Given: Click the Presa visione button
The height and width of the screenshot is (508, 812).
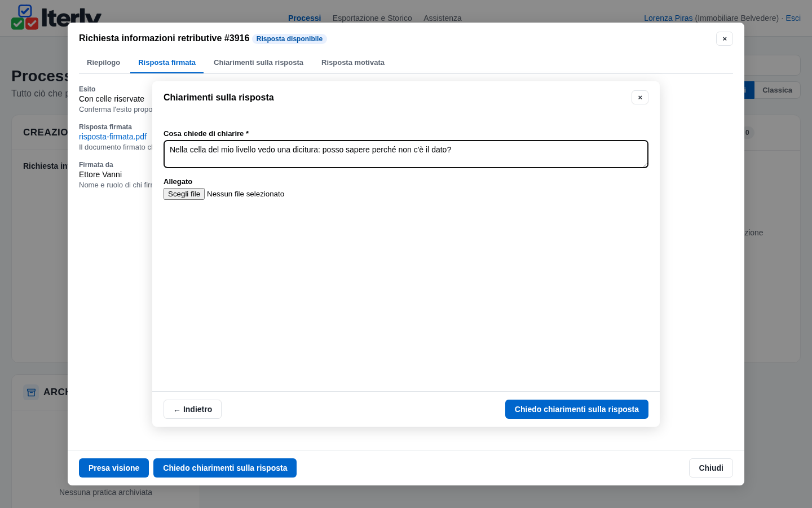Looking at the screenshot, I should tap(114, 468).
